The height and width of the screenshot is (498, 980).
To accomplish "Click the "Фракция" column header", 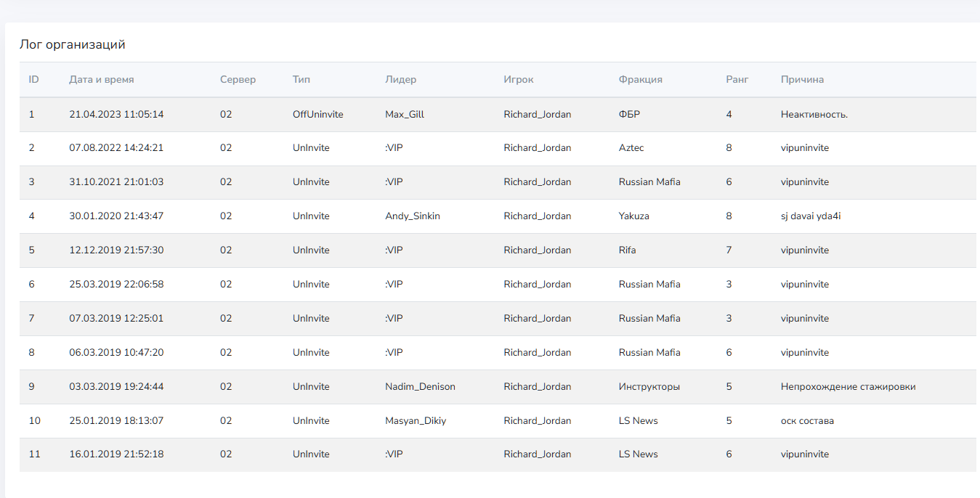I will coord(640,80).
